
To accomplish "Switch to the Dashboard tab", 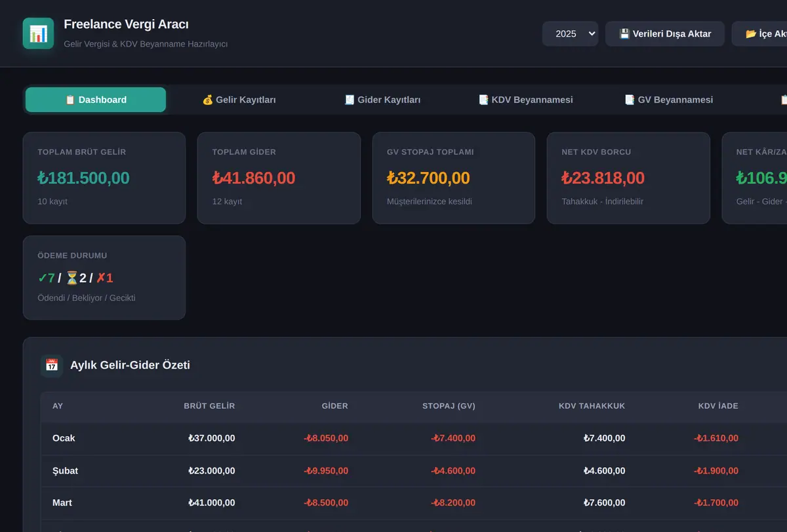I will (96, 100).
